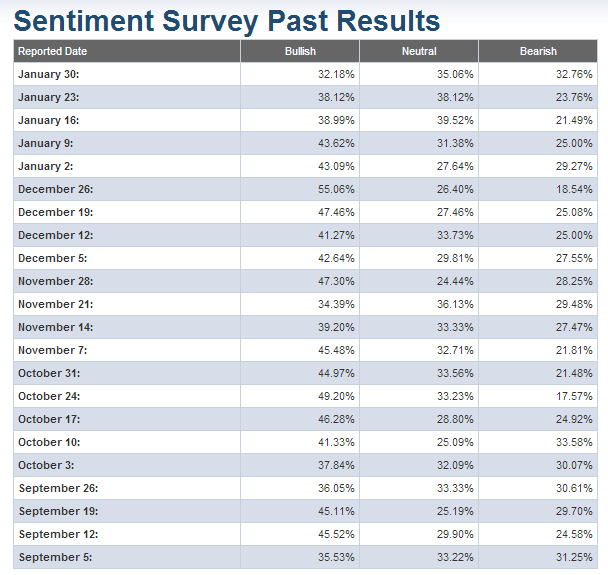Click the November 21 neutral value 36.13%
The image size is (608, 575).
454,304
